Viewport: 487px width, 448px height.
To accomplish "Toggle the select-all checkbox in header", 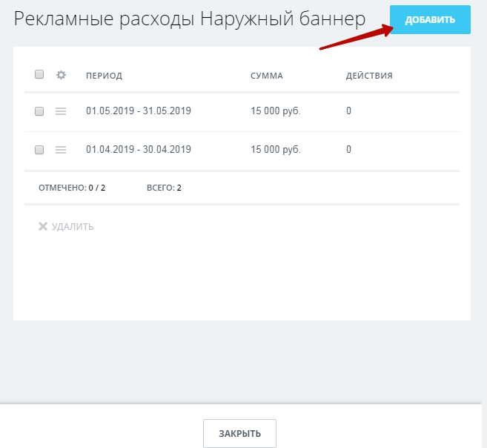I will coord(39,74).
